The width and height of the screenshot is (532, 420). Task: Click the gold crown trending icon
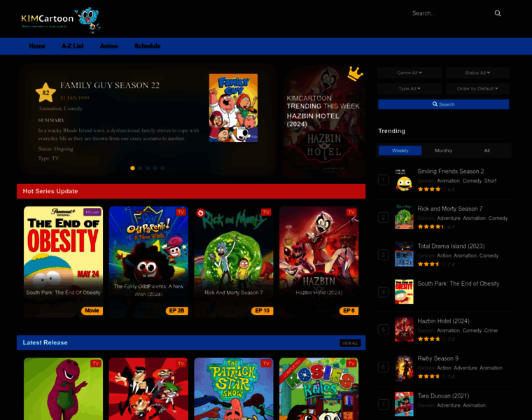[355, 73]
